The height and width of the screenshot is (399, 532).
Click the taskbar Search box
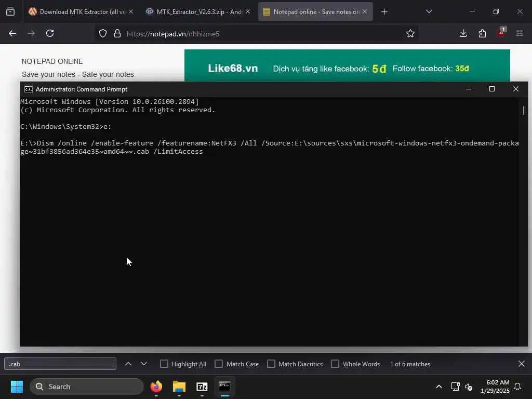point(87,387)
